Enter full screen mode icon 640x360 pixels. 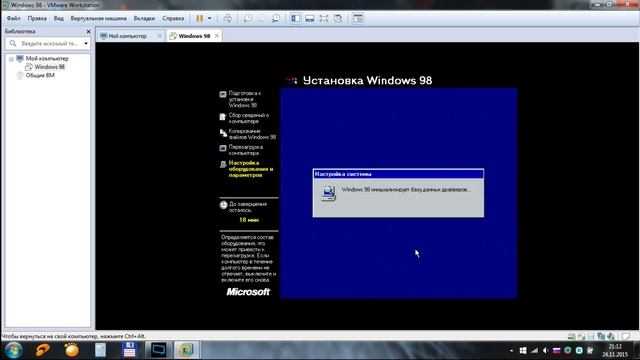(324, 18)
